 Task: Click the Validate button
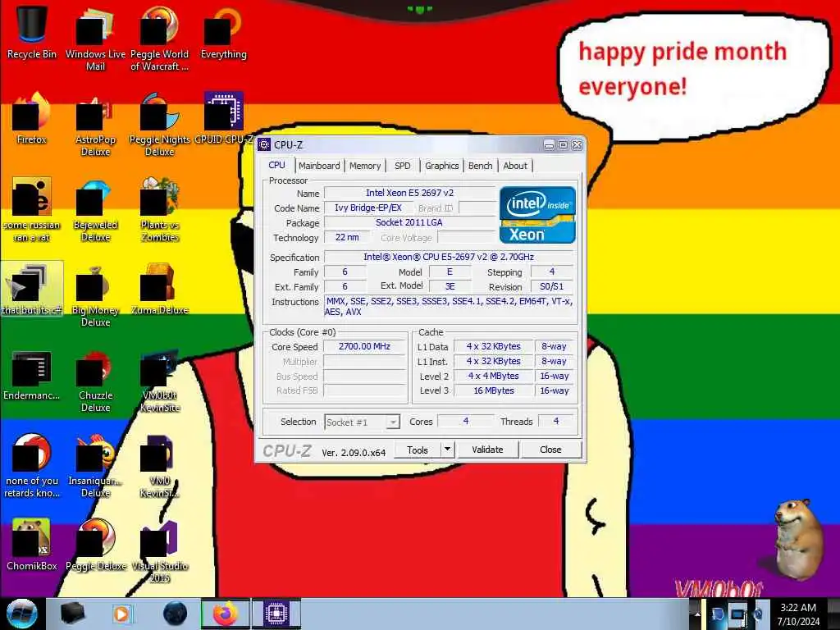point(487,450)
